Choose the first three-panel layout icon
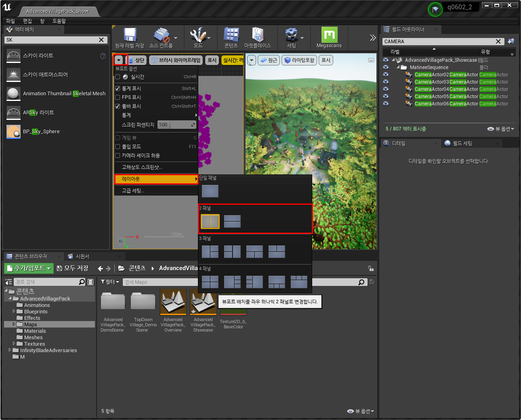521x420 pixels. [x=210, y=252]
